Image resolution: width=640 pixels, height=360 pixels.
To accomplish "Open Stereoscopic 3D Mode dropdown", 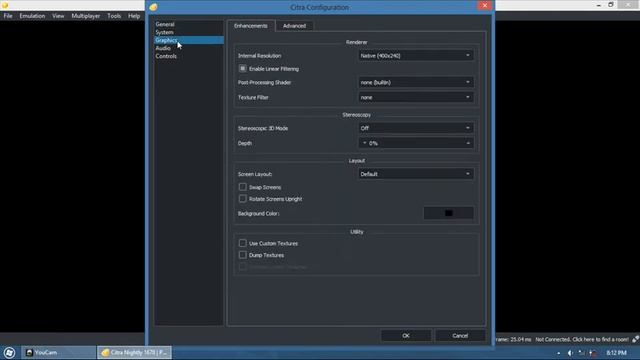I will pos(416,128).
